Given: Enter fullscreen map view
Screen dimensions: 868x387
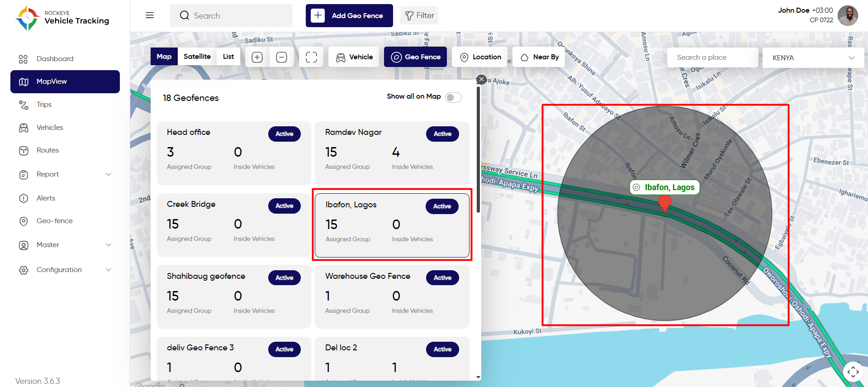Looking at the screenshot, I should [x=311, y=57].
